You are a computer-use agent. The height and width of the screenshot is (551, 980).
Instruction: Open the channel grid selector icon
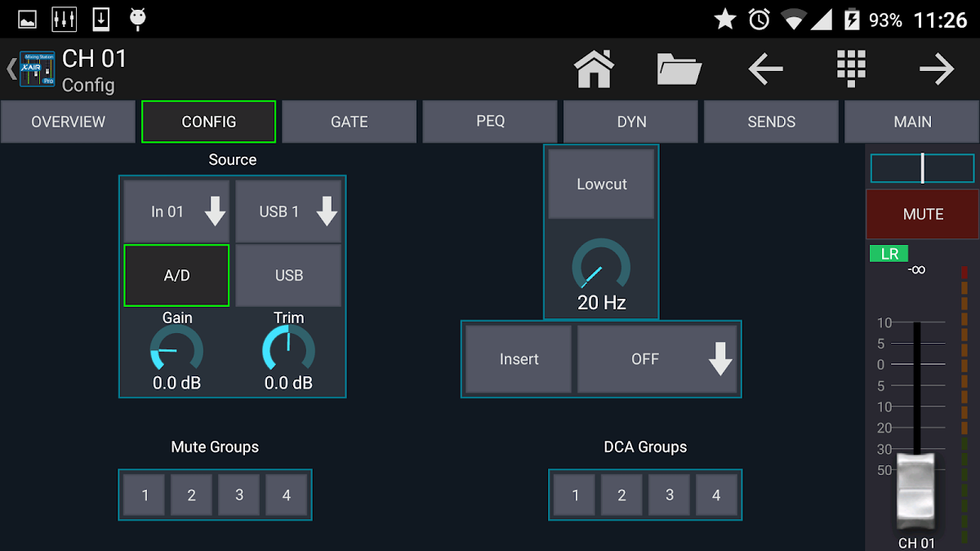point(851,69)
